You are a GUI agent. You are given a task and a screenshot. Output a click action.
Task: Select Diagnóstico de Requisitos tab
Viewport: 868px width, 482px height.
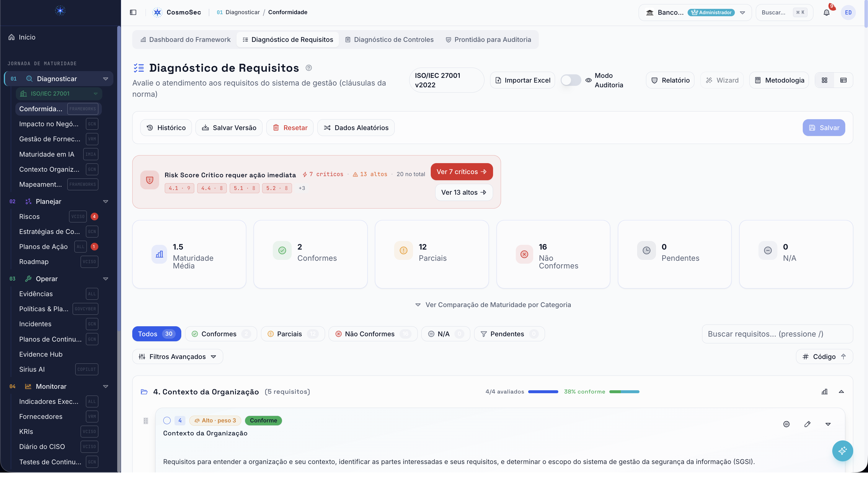pyautogui.click(x=288, y=40)
